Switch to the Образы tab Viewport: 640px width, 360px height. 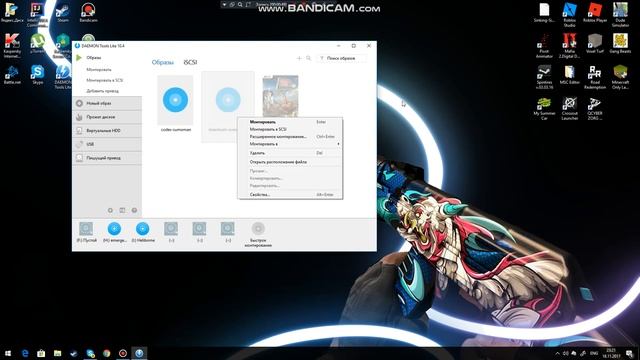(x=162, y=62)
